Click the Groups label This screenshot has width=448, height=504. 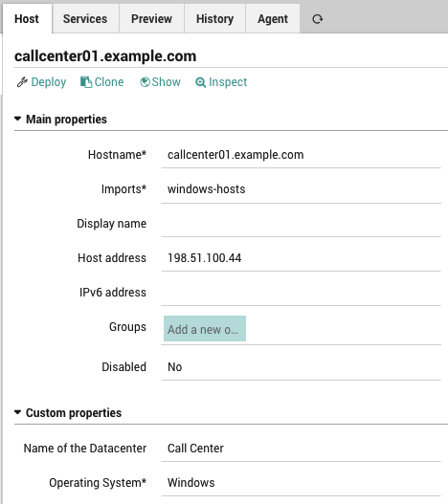coord(127,327)
